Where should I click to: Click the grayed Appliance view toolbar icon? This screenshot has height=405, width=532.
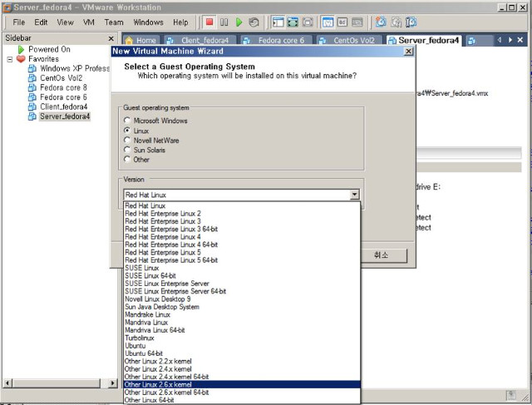pyautogui.click(x=357, y=22)
